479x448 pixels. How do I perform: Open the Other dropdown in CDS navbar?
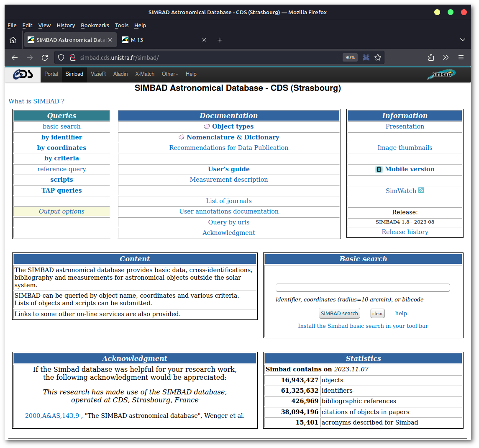point(170,74)
